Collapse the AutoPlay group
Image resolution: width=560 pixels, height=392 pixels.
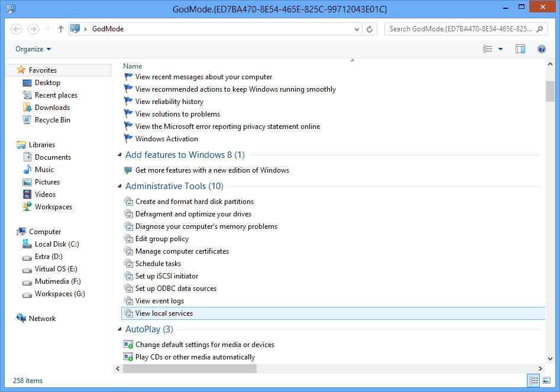pos(119,329)
